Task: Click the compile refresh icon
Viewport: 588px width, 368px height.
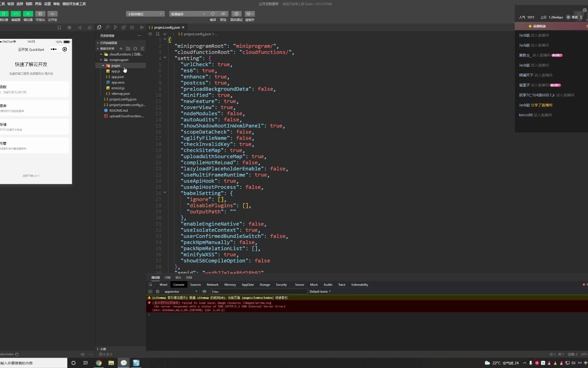Action: click(x=213, y=14)
